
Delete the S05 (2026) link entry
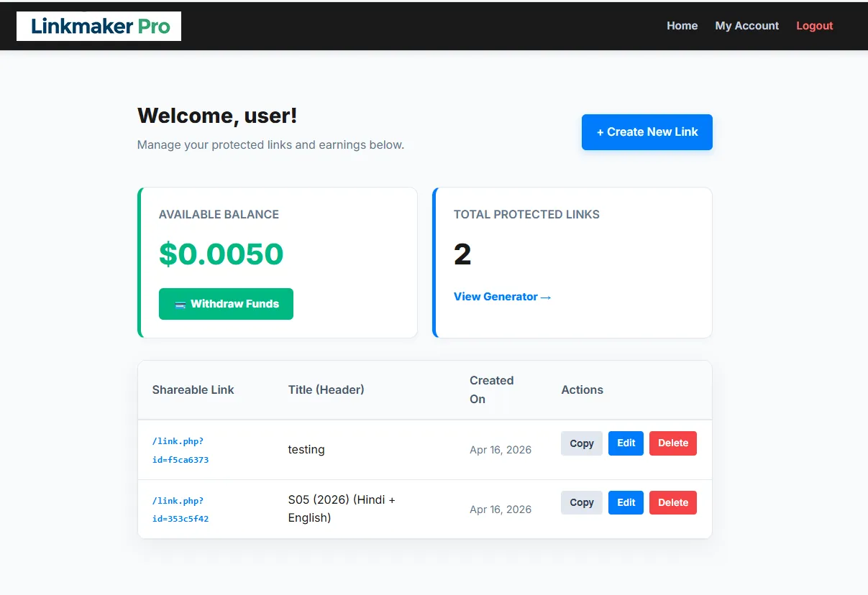[672, 503]
